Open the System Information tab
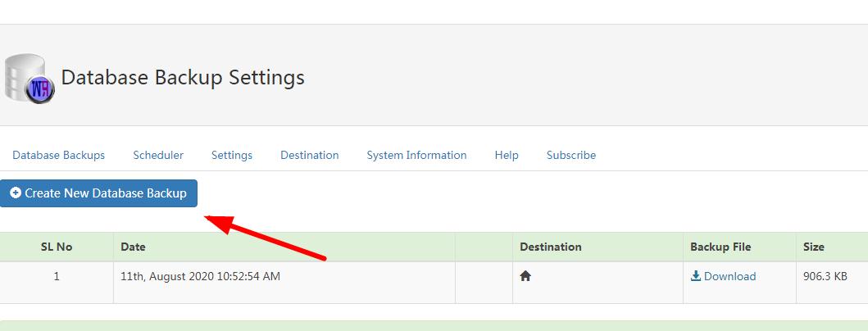868x331 pixels. pyautogui.click(x=416, y=155)
